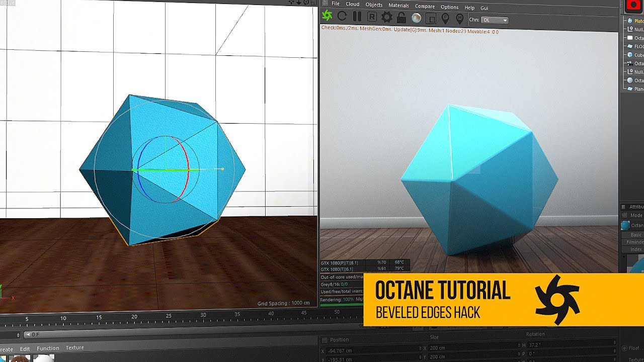Click the Mode menu in attributes panel
The width and height of the screenshot is (644, 362).
tap(636, 215)
